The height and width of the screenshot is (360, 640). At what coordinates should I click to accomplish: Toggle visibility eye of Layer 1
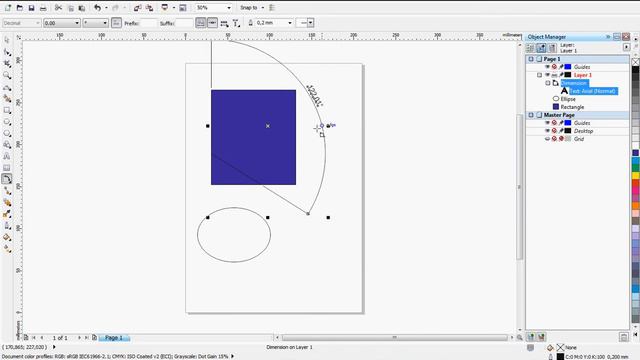(x=547, y=75)
